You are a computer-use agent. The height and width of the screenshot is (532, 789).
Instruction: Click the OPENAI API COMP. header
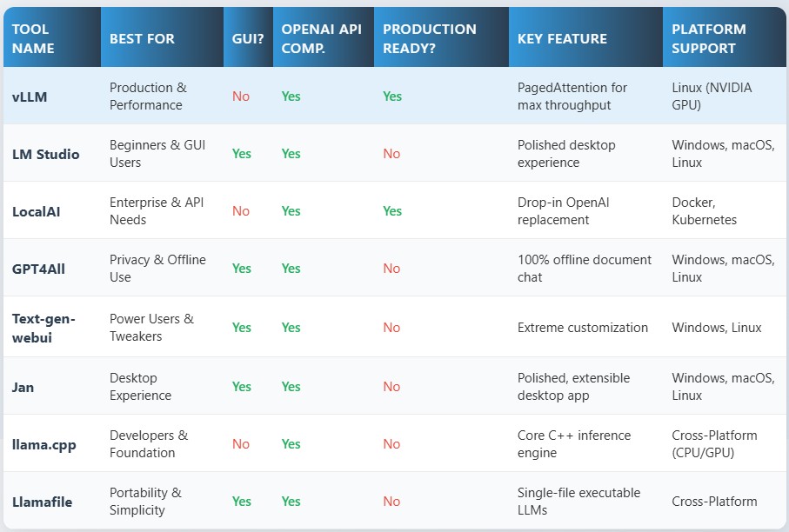click(321, 38)
